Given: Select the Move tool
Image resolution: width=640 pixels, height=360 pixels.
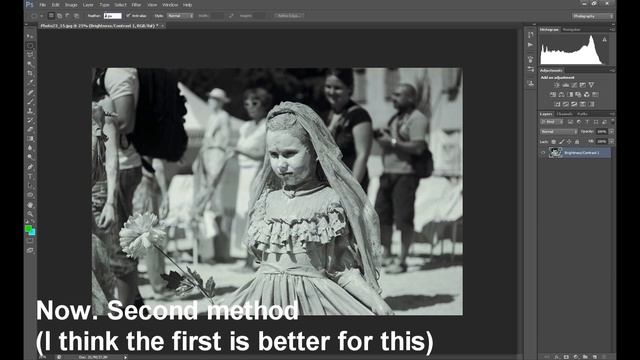Looking at the screenshot, I should pyautogui.click(x=30, y=36).
